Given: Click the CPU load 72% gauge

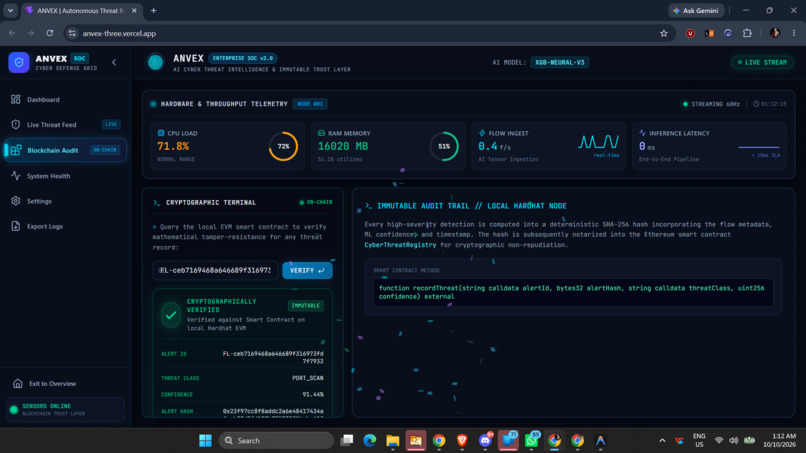Looking at the screenshot, I should click(283, 146).
